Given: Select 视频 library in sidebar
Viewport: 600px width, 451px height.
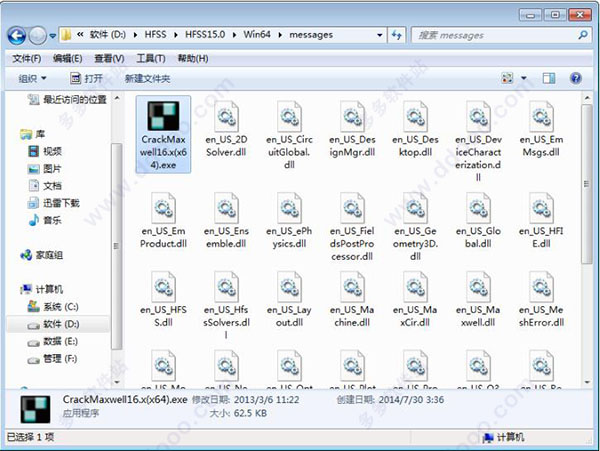Looking at the screenshot, I should click(x=44, y=151).
